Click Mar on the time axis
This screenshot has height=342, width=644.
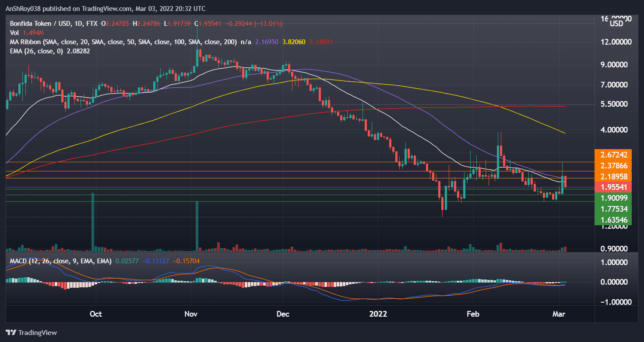coord(559,314)
